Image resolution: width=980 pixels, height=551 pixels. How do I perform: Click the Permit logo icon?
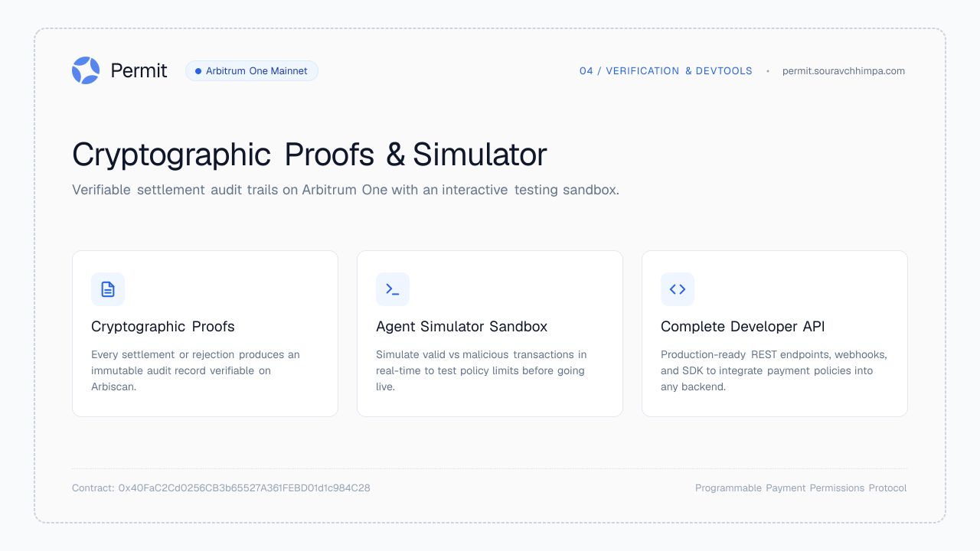86,70
